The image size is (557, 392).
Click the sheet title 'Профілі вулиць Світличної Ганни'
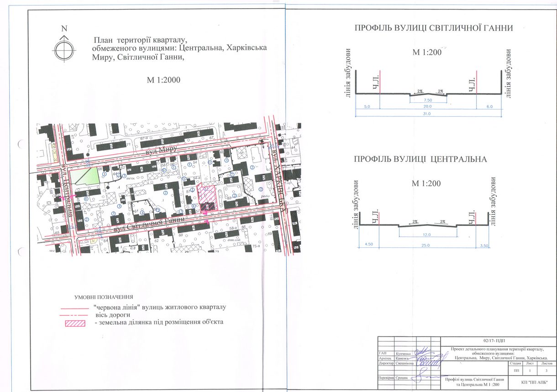click(x=475, y=379)
